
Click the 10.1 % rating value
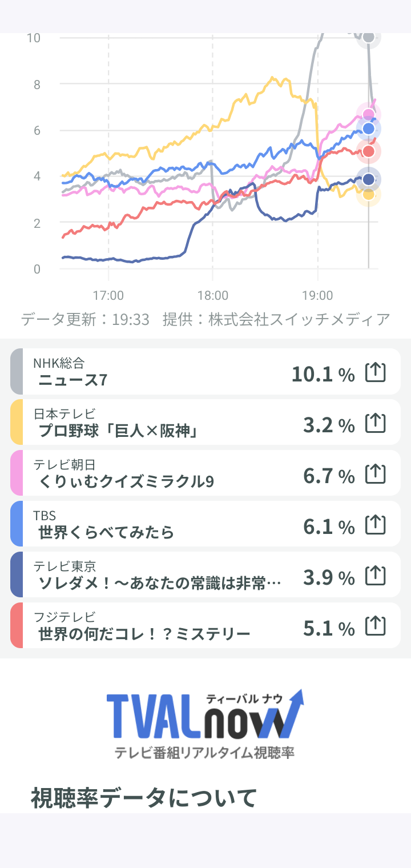(323, 375)
